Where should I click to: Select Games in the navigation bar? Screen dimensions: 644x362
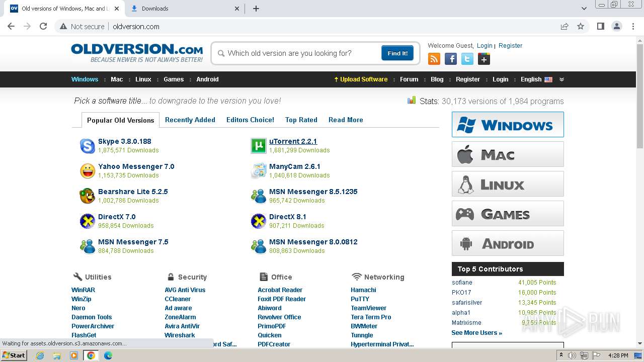pos(174,79)
